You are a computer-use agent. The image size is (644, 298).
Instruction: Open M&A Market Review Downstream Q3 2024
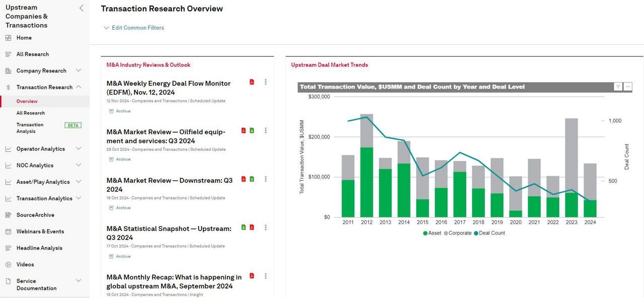[x=170, y=184]
